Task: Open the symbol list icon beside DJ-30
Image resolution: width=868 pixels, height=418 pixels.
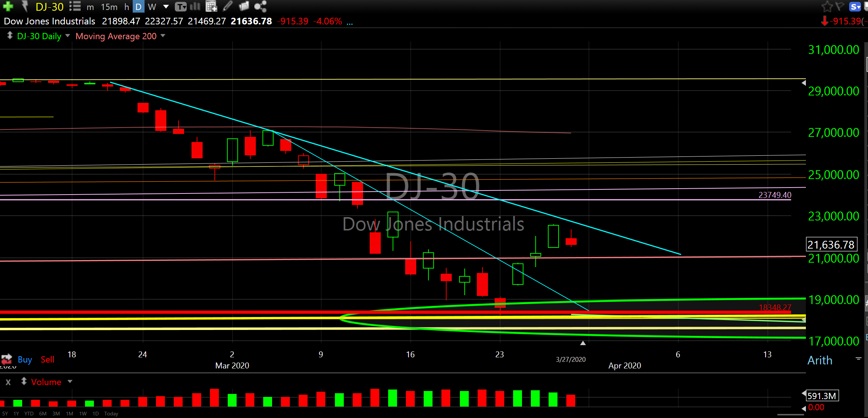Action: (75, 6)
